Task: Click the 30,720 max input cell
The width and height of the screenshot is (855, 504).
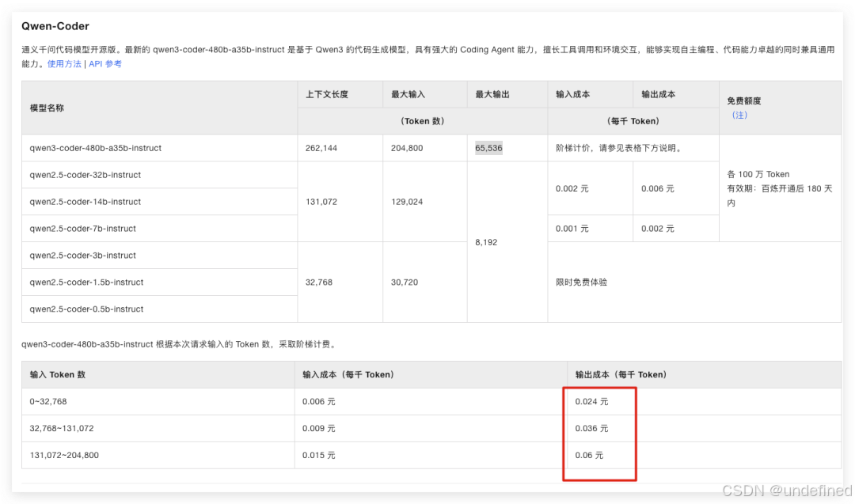Action: [404, 282]
